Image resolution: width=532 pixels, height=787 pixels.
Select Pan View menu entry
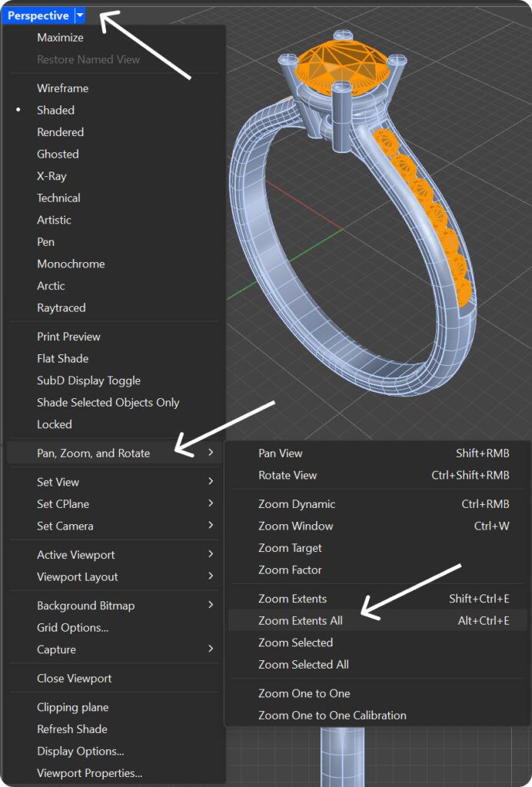click(x=281, y=453)
